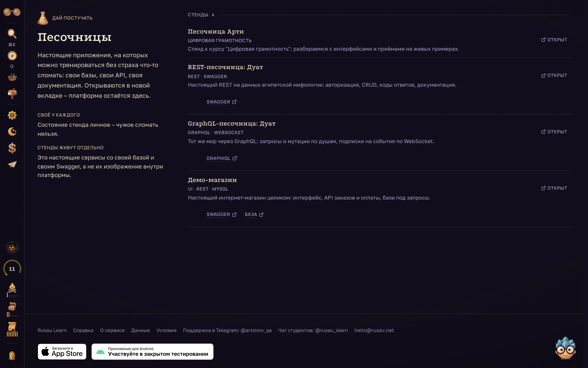
Task: Open Данные footer link
Action: 140,330
